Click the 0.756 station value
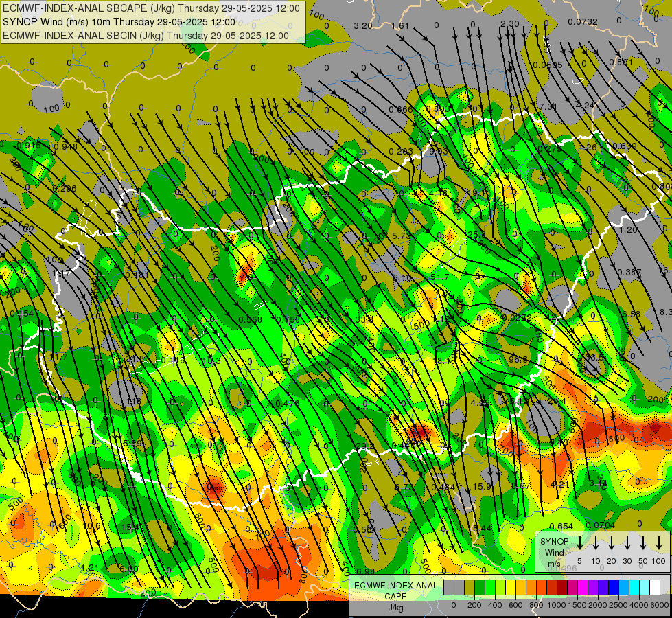The image size is (672, 618). pyautogui.click(x=288, y=319)
